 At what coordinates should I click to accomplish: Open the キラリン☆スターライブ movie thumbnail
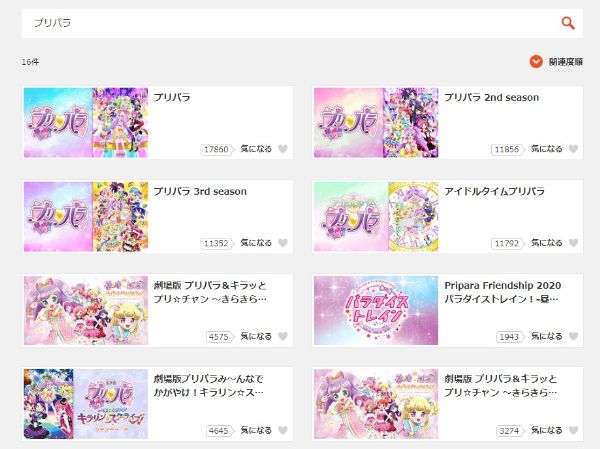86,404
